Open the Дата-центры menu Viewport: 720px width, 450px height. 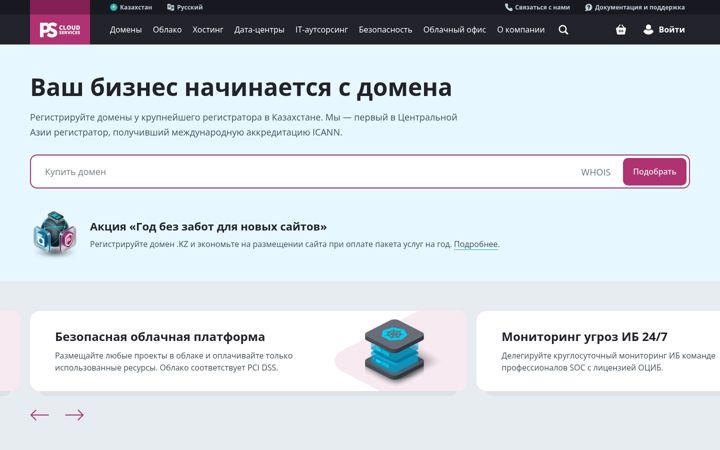pyautogui.click(x=259, y=30)
